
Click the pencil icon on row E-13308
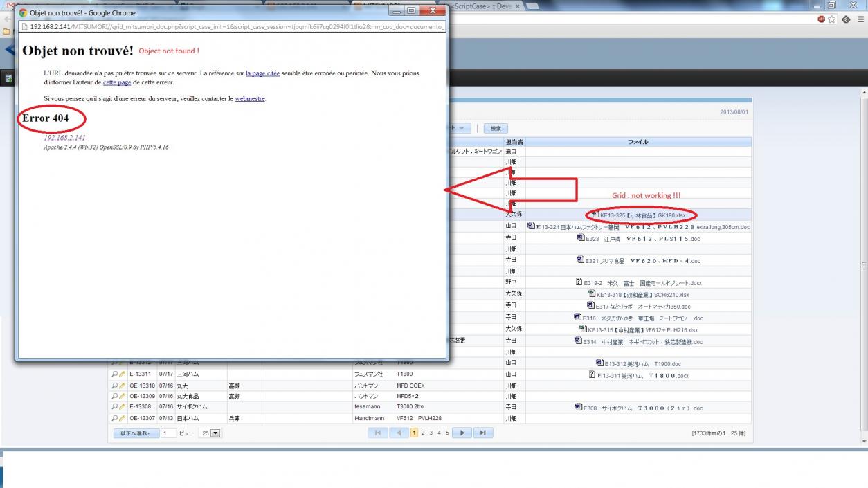click(123, 408)
